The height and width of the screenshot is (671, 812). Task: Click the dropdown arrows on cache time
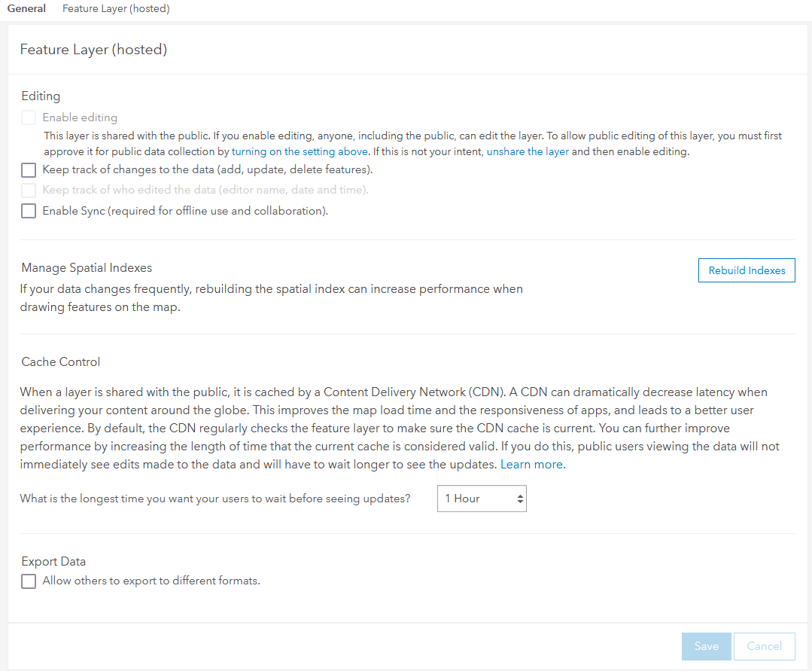click(518, 499)
